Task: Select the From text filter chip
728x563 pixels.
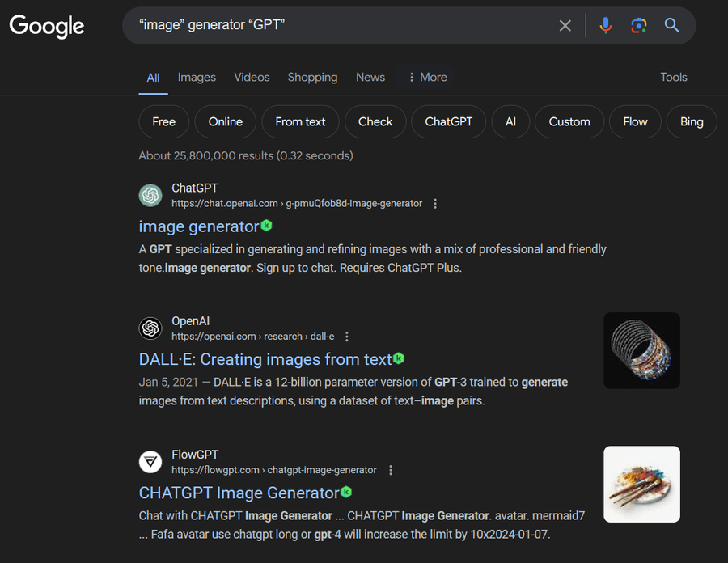Action: tap(300, 121)
